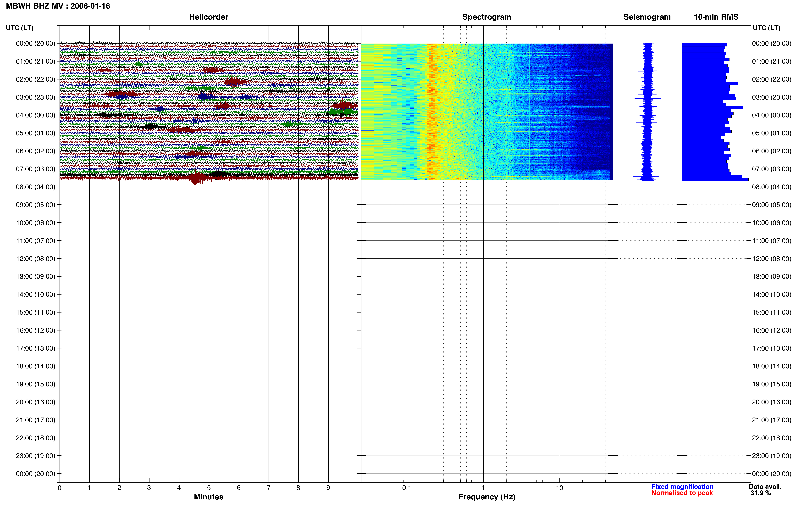This screenshot has width=812, height=508.
Task: Click the "Data avail." label
Action: [765, 486]
